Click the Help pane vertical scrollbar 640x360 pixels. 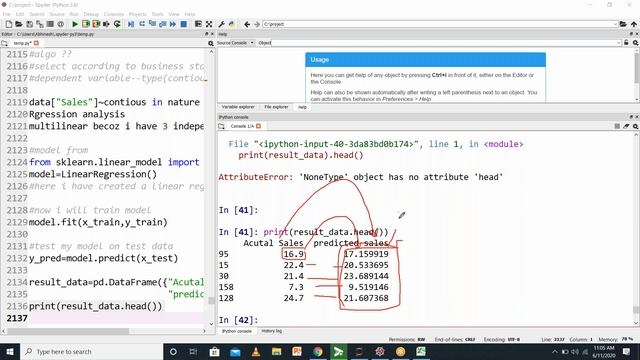pyautogui.click(x=637, y=68)
